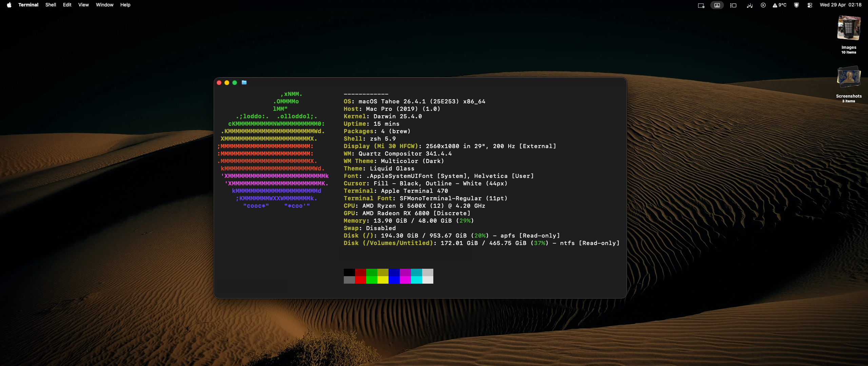The height and width of the screenshot is (366, 868).
Task: Click the bright red color block
Action: (360, 280)
